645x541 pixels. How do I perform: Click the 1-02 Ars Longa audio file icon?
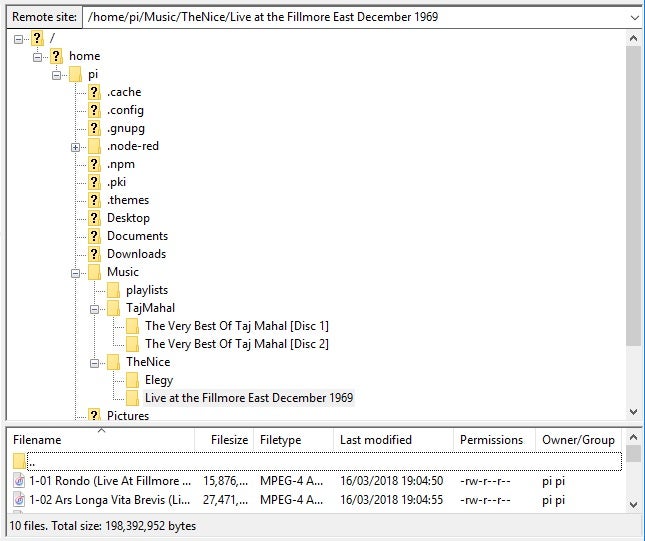(x=19, y=499)
